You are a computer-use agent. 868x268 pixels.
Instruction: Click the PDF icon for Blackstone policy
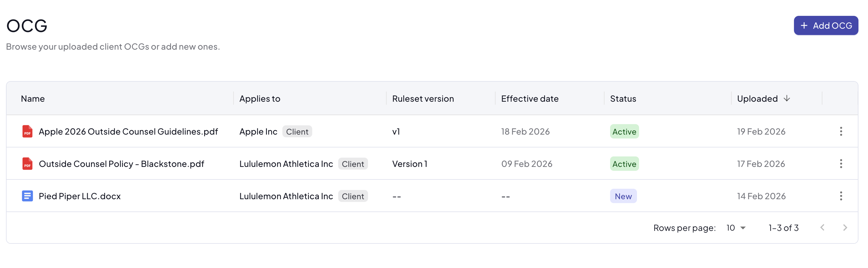click(27, 164)
